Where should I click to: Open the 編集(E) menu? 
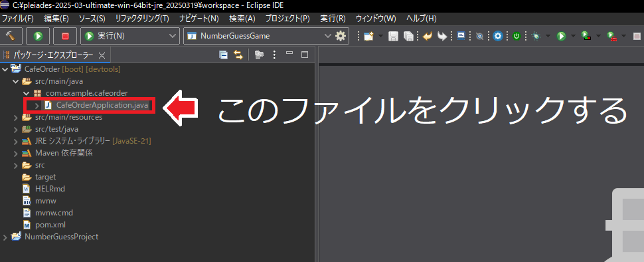point(56,19)
